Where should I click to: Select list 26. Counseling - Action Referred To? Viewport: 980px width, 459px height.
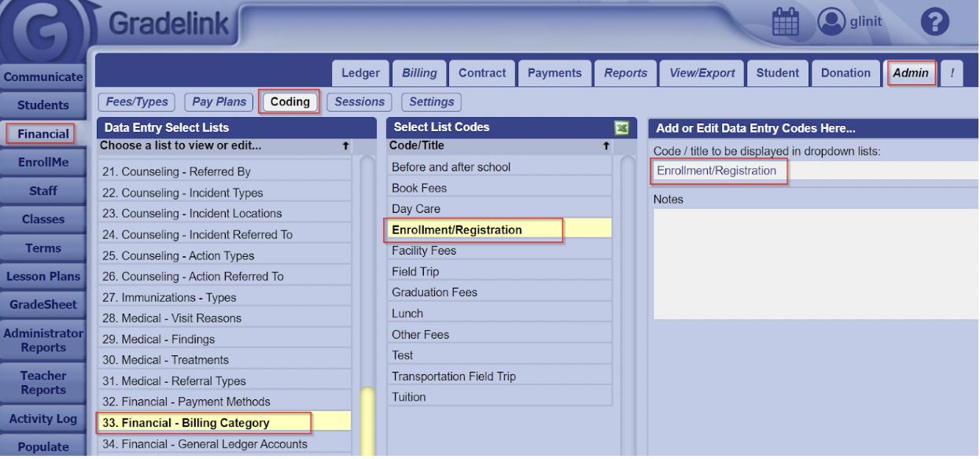224,276
